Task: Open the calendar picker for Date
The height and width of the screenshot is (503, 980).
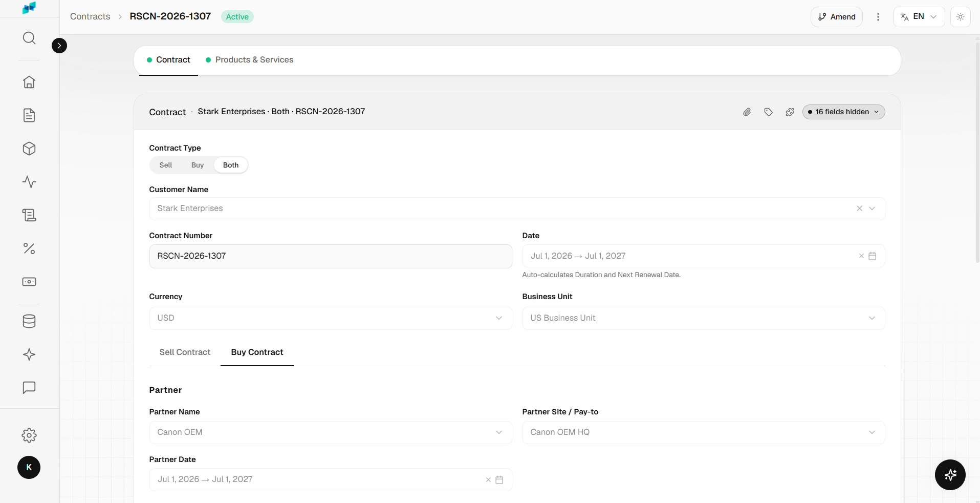Action: coord(873,256)
